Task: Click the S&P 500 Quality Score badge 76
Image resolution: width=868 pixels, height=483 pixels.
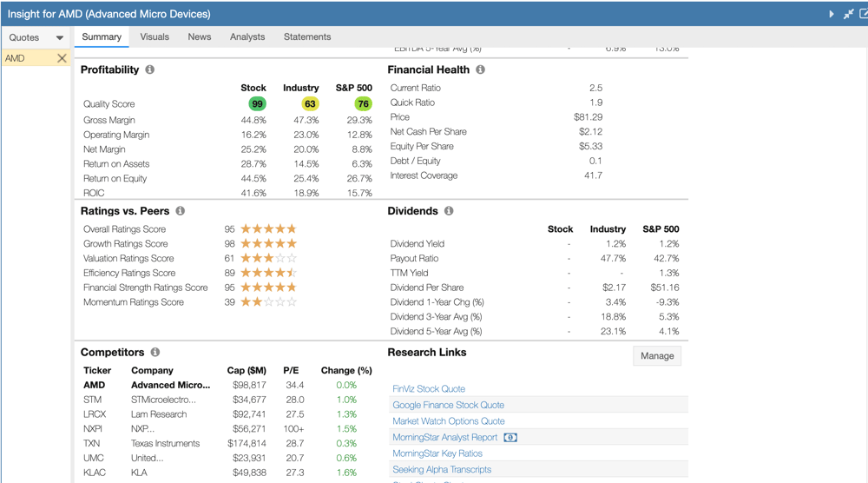Action: pos(363,103)
